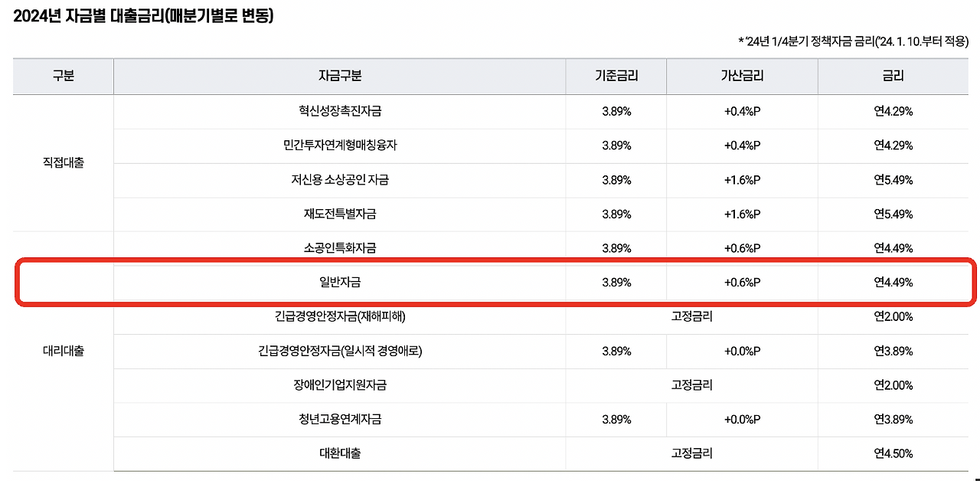
Task: Click the 직접대출 category cell
Action: click(64, 163)
